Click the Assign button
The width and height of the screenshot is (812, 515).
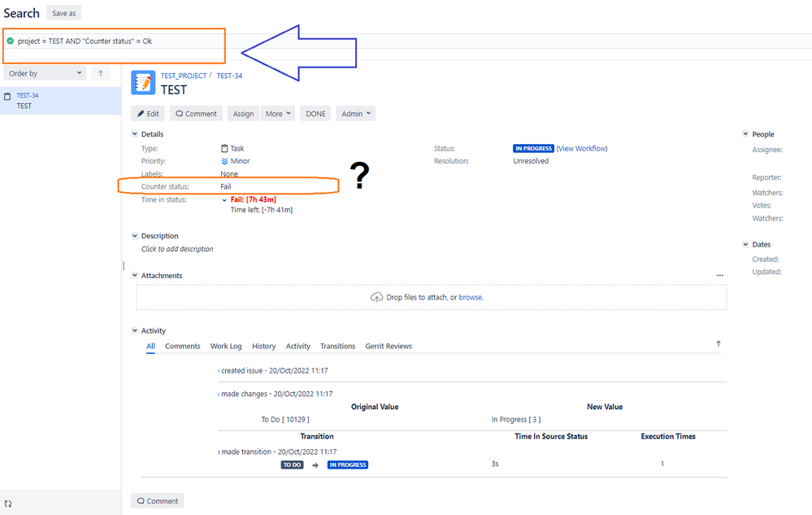tap(243, 113)
